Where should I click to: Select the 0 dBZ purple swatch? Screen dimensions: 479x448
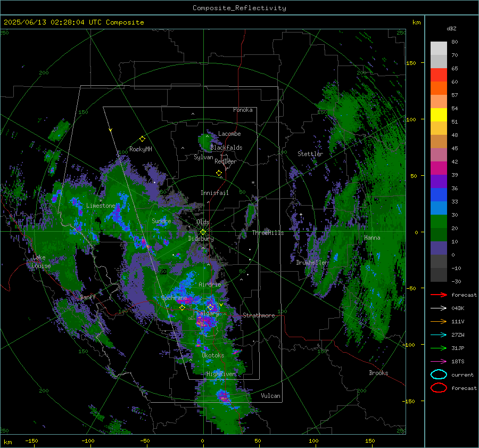pyautogui.click(x=439, y=248)
